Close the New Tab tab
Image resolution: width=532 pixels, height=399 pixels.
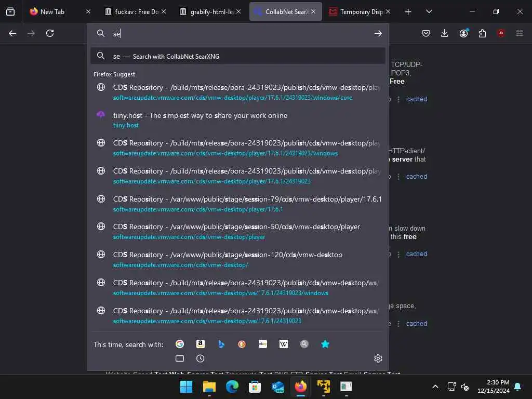(x=88, y=11)
